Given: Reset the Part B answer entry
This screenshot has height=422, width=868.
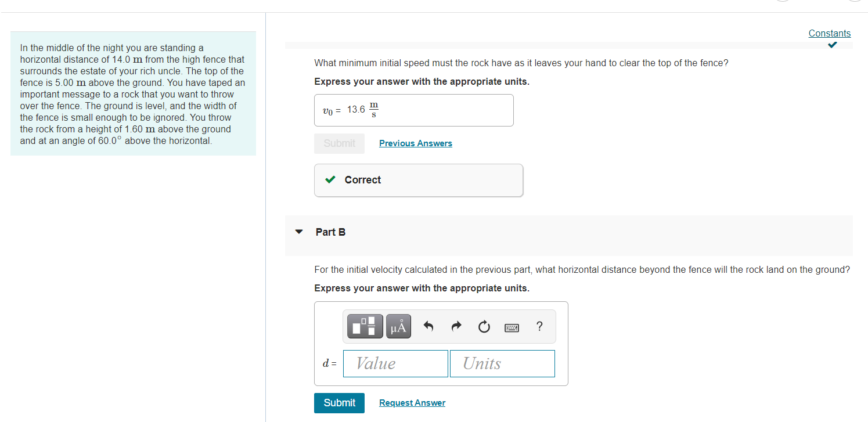Looking at the screenshot, I should (x=484, y=326).
